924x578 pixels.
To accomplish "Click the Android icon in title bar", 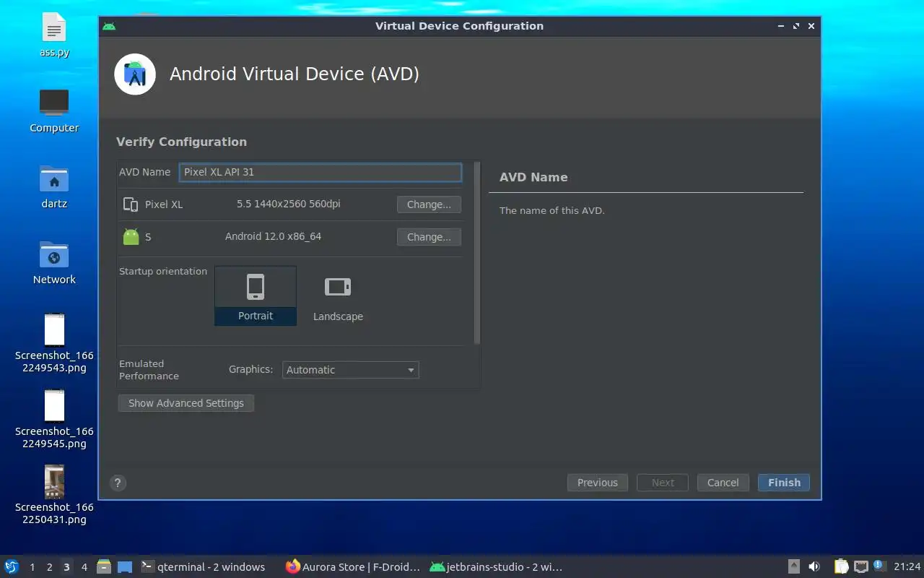I will (x=109, y=26).
